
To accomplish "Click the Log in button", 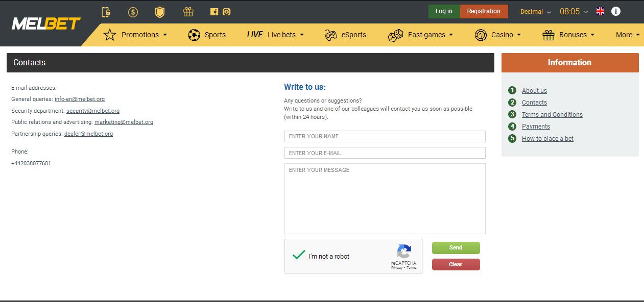I will [x=444, y=11].
